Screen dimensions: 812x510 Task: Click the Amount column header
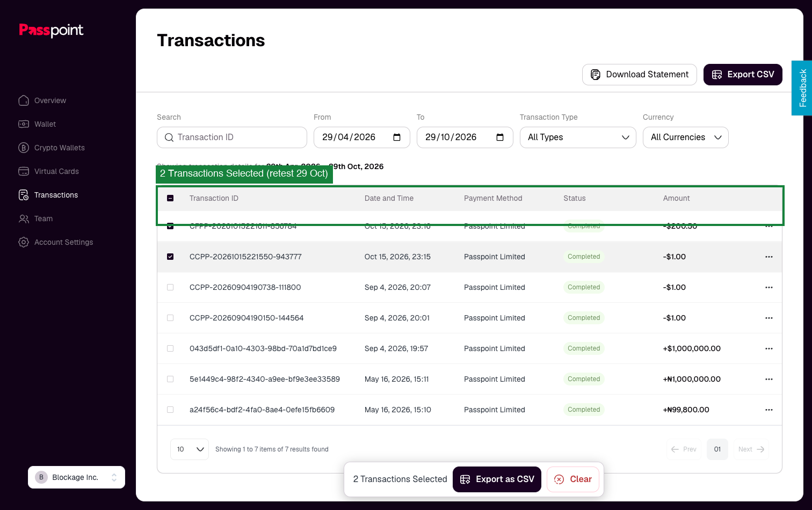[x=676, y=198]
